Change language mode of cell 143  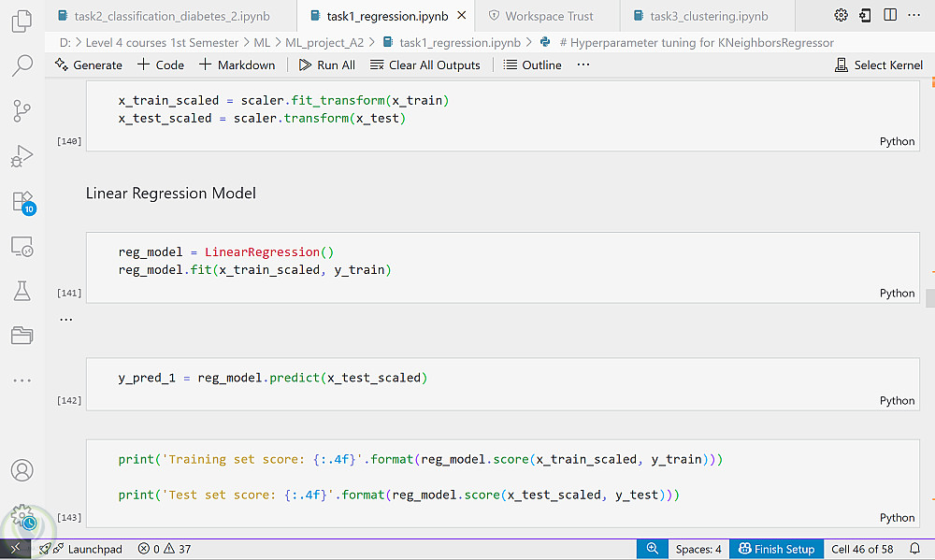(897, 518)
